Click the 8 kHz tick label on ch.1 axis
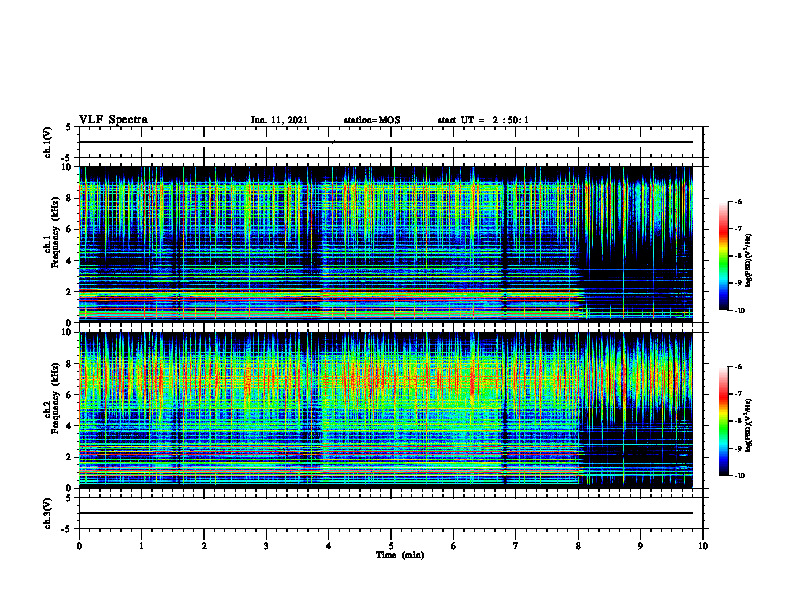The image size is (792, 612). point(69,198)
